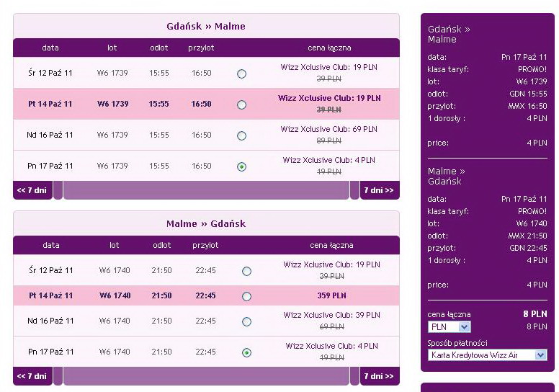The width and height of the screenshot is (559, 392).
Task: Click the currency dropdown arrow
Action: click(464, 326)
